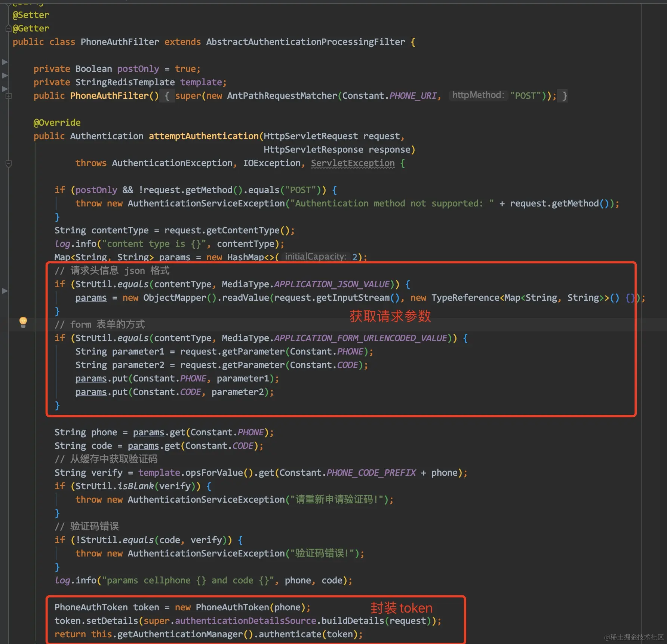Click PhoneAuthFilter in the class declaration
Screen dimensions: 667x644
tap(120, 42)
